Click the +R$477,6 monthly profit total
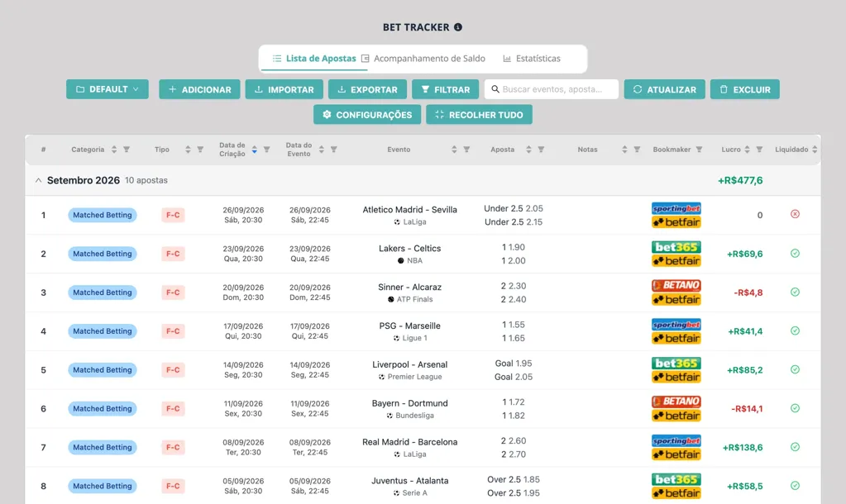This screenshot has width=846, height=504. tap(740, 181)
